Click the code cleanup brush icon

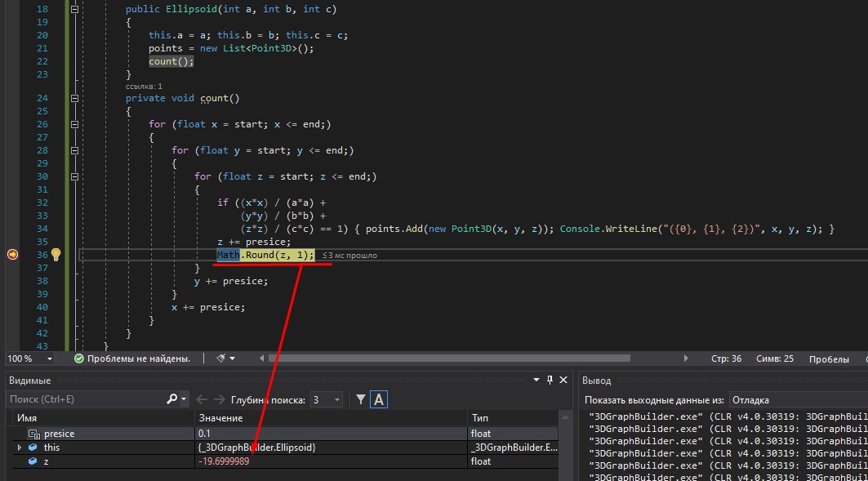(x=220, y=359)
